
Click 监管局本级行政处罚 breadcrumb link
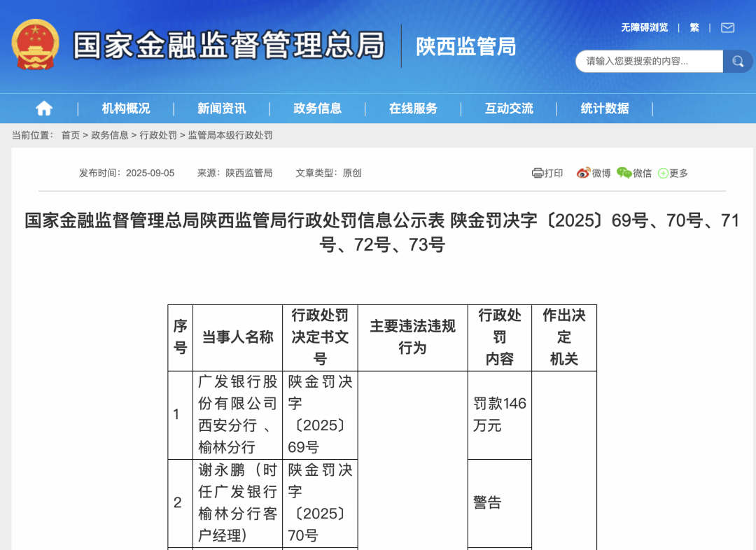pos(230,135)
